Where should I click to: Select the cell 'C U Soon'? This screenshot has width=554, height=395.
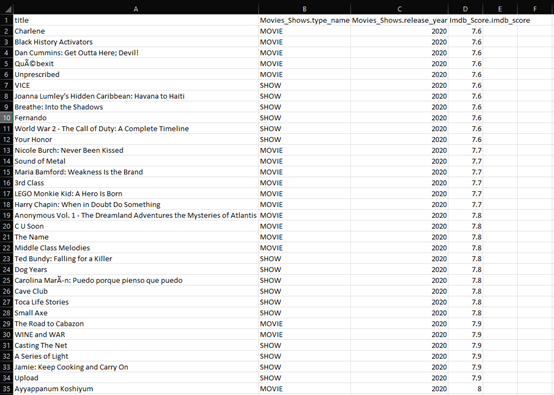coord(136,226)
